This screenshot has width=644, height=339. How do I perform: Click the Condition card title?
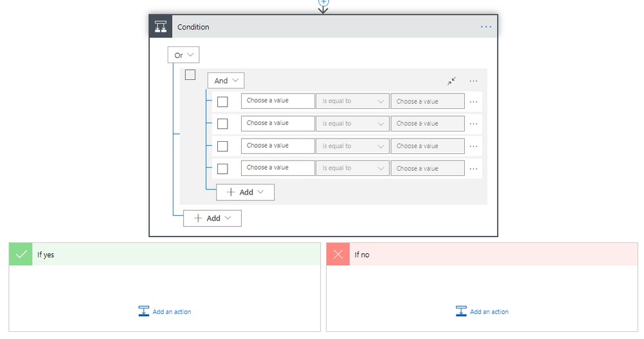(x=193, y=27)
